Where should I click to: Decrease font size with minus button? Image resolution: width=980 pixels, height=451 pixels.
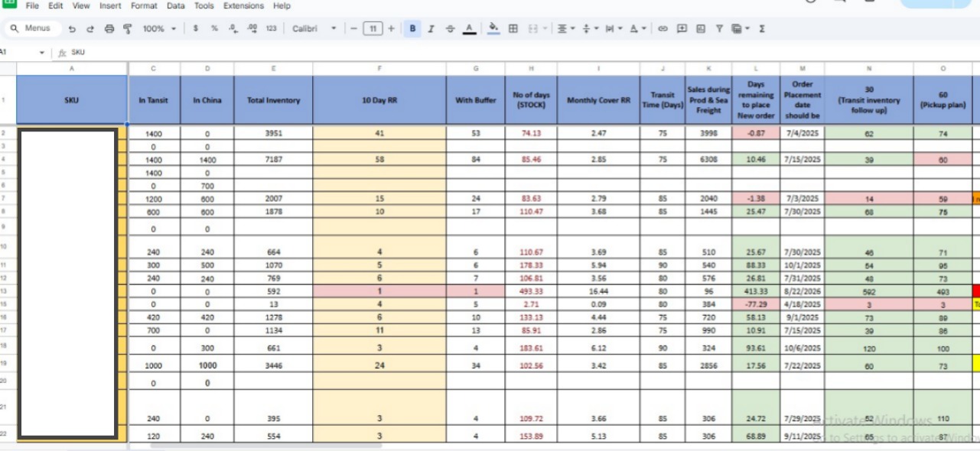[x=353, y=28]
